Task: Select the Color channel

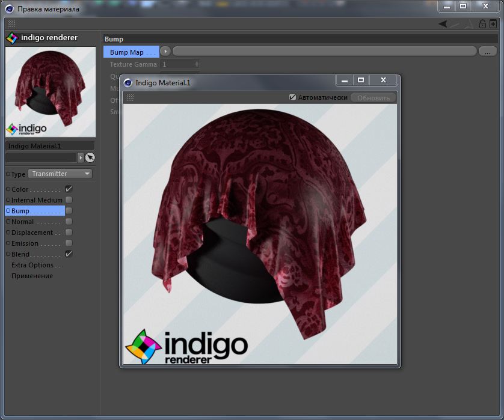Action: 20,189
